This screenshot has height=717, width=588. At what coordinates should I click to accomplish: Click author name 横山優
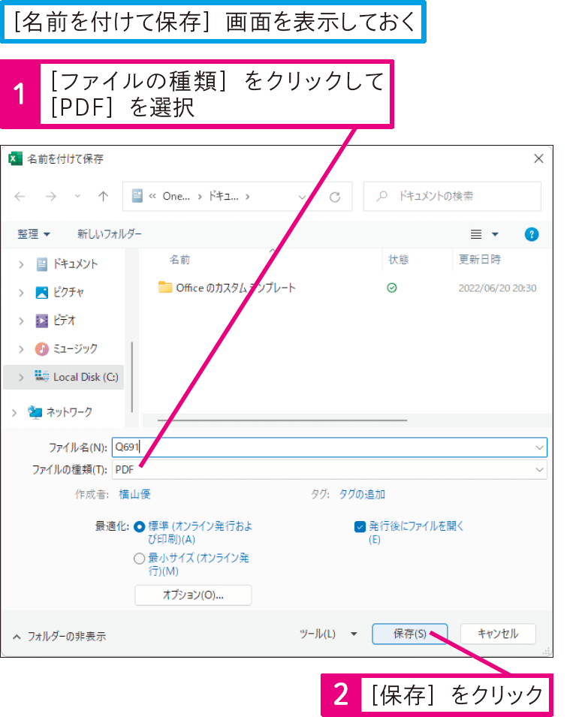(x=134, y=494)
